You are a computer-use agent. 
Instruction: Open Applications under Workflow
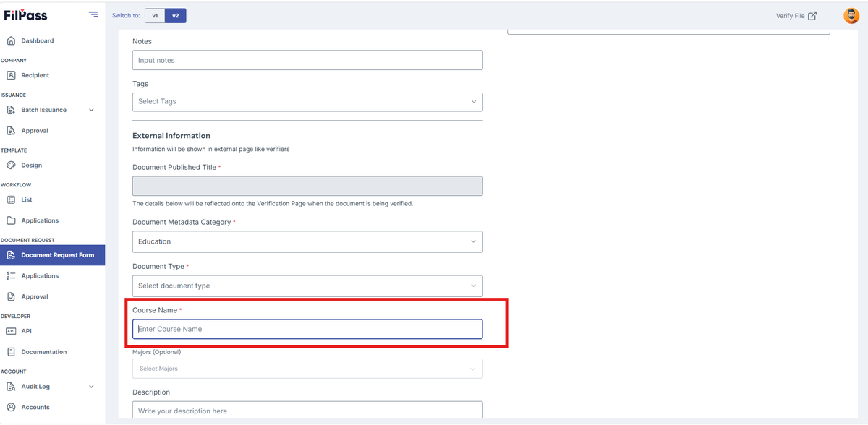(x=40, y=220)
